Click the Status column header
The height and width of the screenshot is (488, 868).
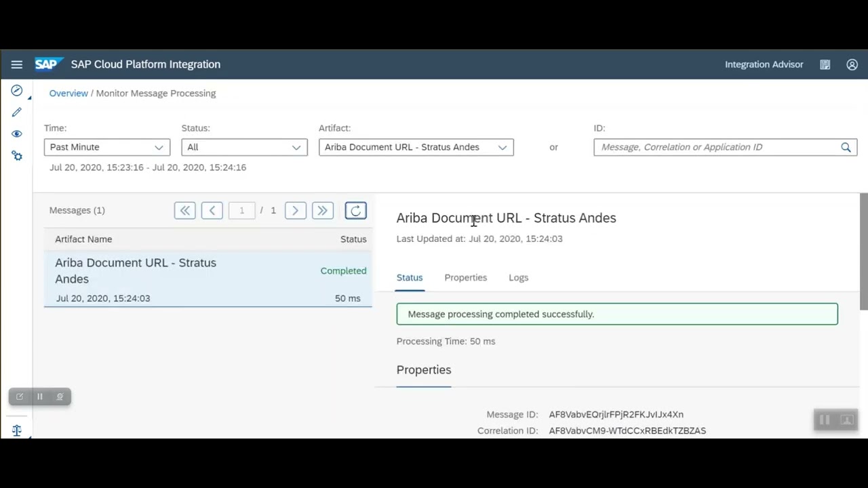(353, 239)
